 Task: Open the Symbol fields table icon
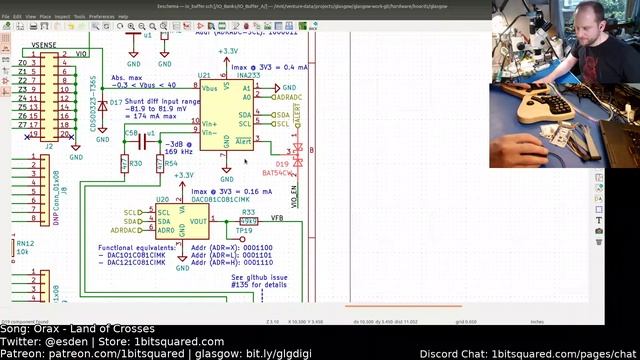coord(278,26)
